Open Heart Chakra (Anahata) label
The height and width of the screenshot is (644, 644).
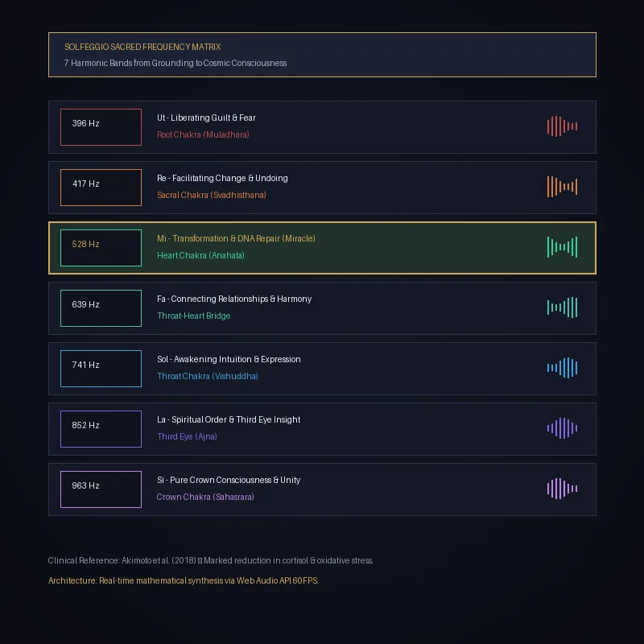200,255
